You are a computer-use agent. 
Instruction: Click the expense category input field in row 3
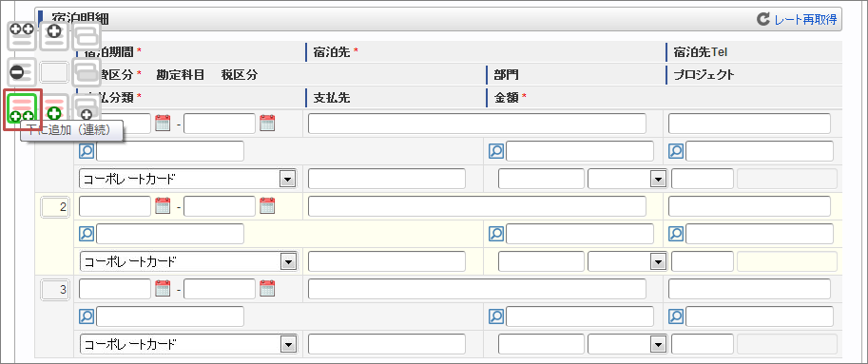tap(170, 316)
